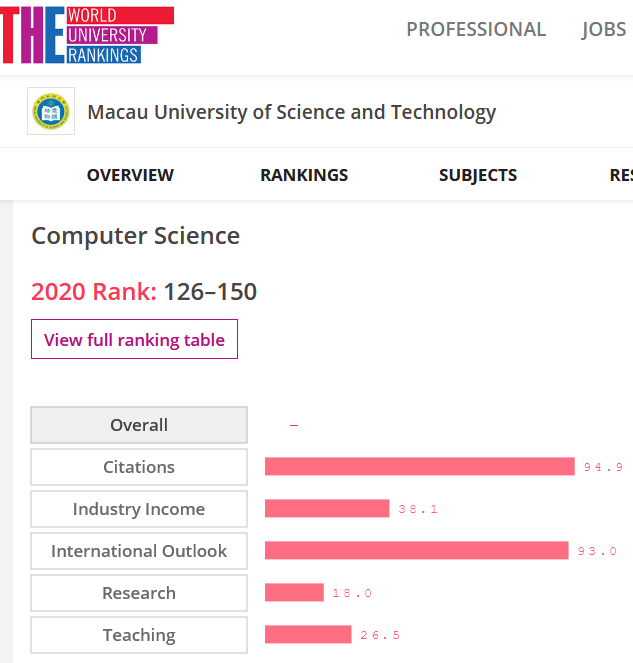This screenshot has width=633, height=663.
Task: Click the Industry Income 38.1 bar
Action: pos(327,508)
